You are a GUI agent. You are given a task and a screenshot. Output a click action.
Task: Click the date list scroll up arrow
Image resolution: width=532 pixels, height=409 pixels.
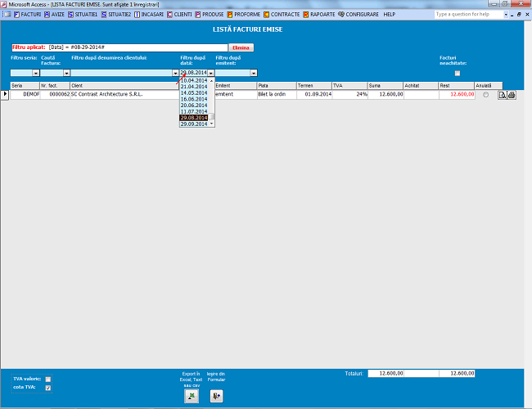pyautogui.click(x=211, y=81)
